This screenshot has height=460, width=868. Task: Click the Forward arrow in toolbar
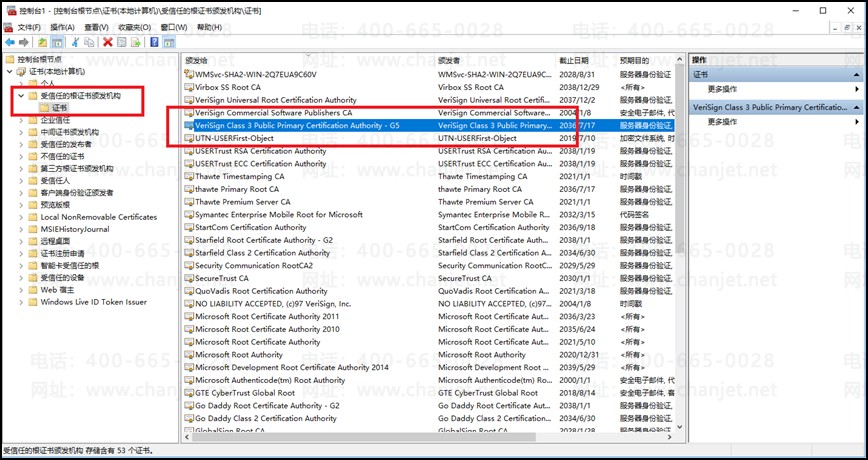click(x=23, y=42)
